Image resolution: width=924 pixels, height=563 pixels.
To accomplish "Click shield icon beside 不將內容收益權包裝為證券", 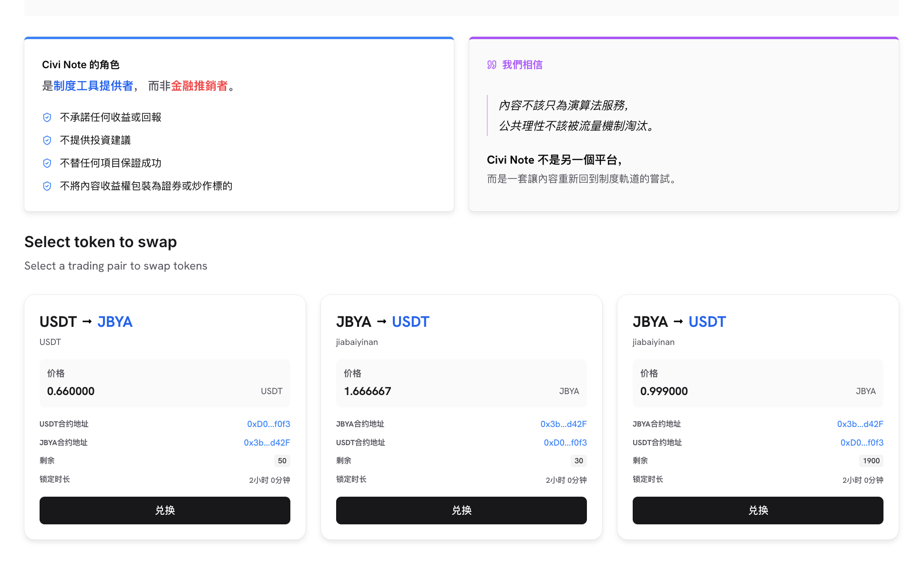I will tap(47, 186).
